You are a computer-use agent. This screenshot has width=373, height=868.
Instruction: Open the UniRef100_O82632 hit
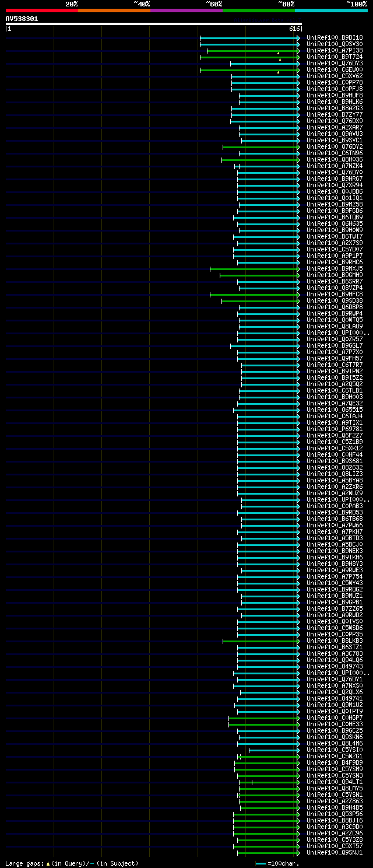point(335,467)
